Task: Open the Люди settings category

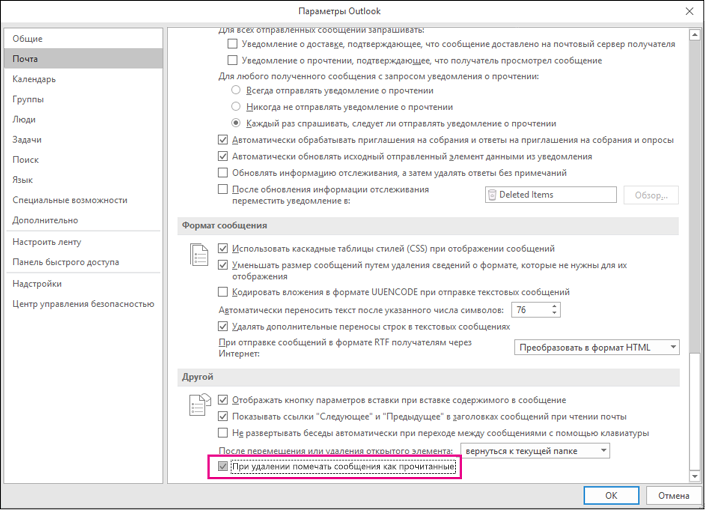Action: click(83, 120)
